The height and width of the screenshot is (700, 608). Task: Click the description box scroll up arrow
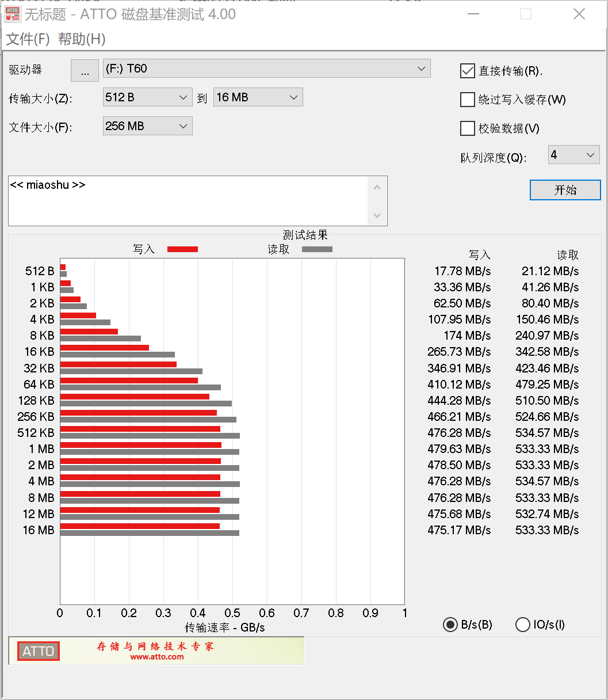click(x=377, y=187)
